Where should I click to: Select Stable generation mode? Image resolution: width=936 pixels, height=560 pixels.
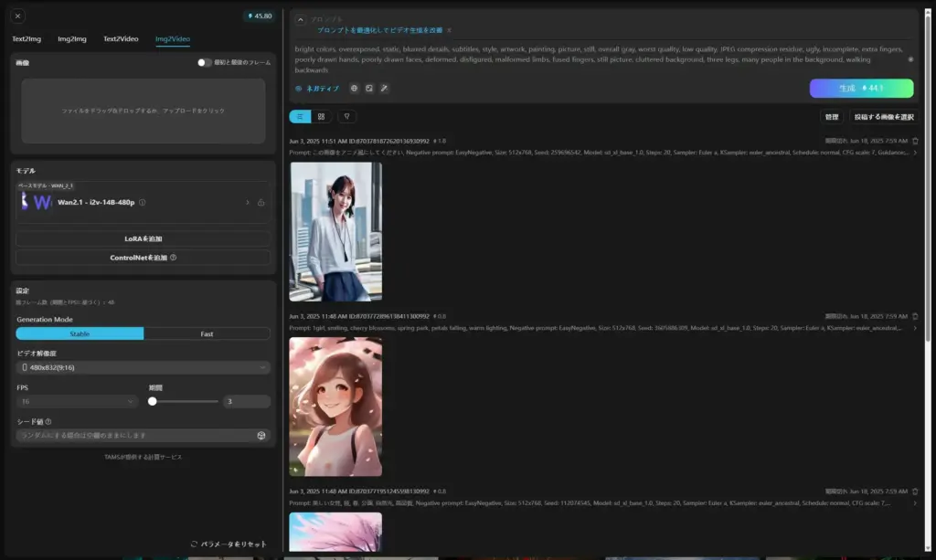[80, 333]
